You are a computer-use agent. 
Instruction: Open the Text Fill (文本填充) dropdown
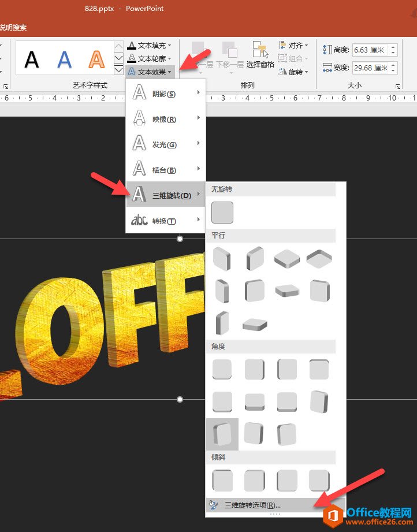coord(149,45)
